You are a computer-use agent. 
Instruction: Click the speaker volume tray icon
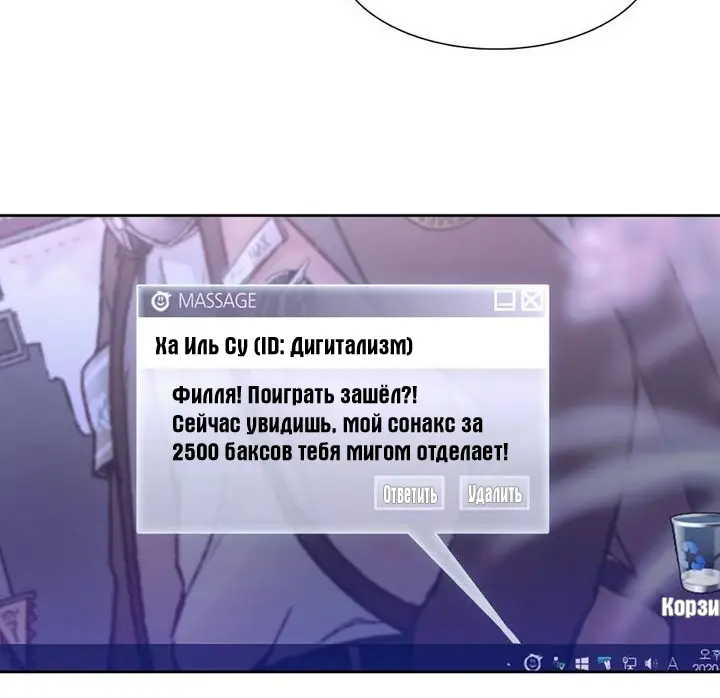coord(651,663)
